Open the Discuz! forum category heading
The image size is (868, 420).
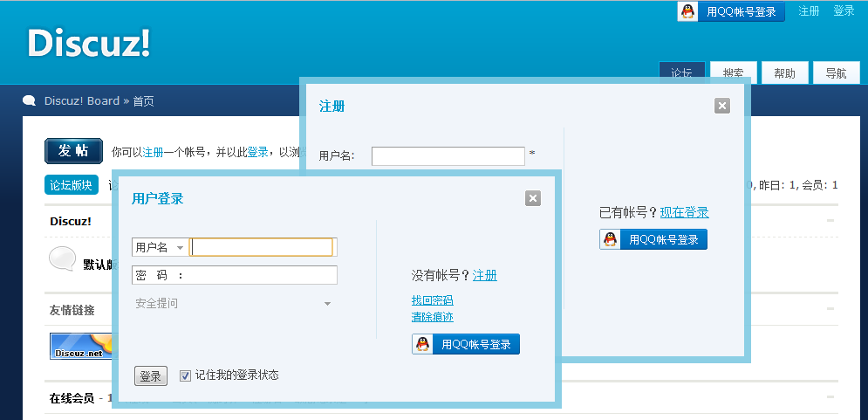coord(71,222)
